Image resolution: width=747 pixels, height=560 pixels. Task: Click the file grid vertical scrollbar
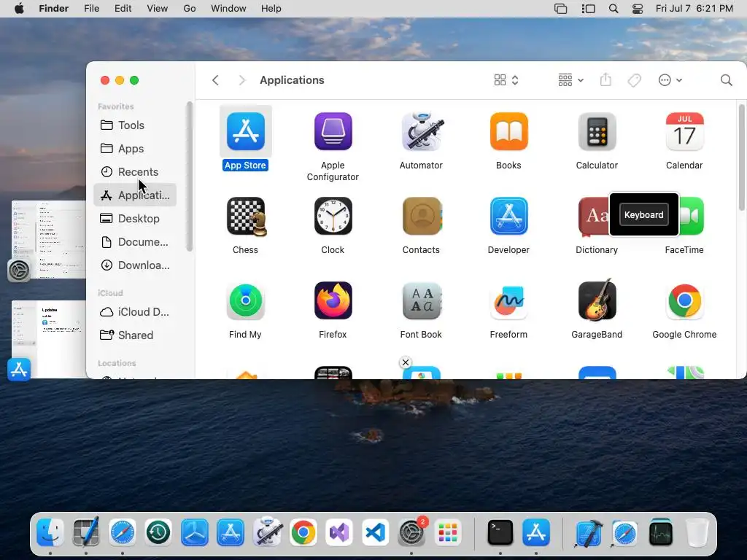(741, 157)
